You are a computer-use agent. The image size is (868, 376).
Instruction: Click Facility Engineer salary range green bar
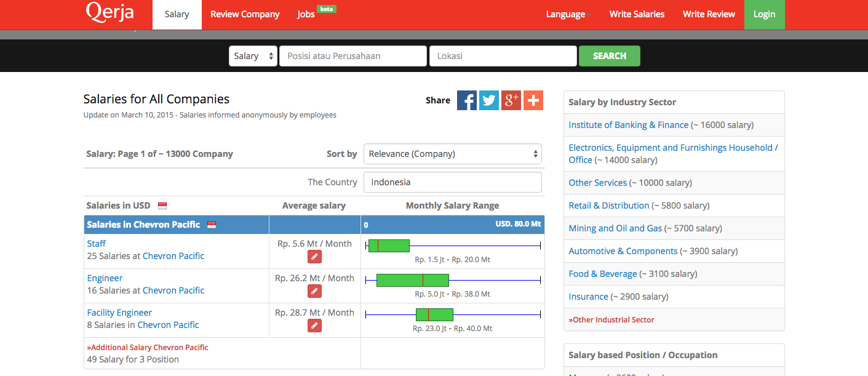[x=434, y=314]
